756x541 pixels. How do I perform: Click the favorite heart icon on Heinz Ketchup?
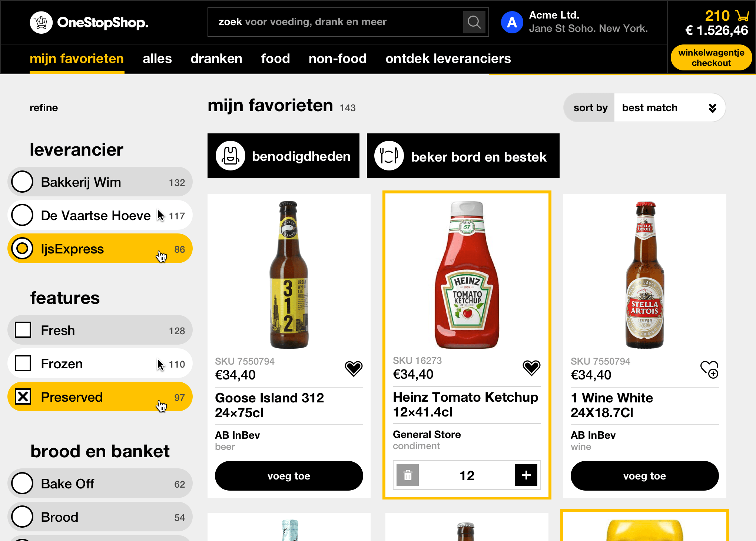click(531, 367)
